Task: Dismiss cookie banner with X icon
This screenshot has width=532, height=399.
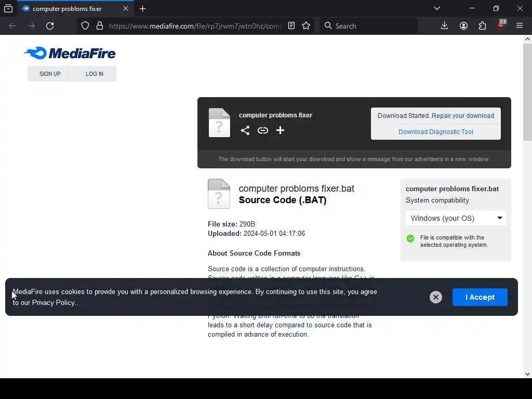Action: (436, 297)
